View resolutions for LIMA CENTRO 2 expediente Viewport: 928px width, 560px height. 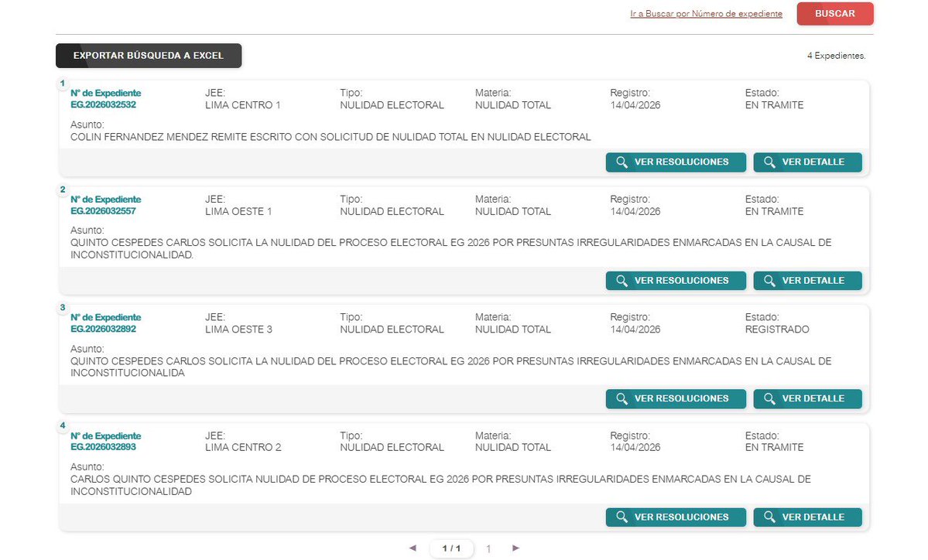[x=675, y=517]
